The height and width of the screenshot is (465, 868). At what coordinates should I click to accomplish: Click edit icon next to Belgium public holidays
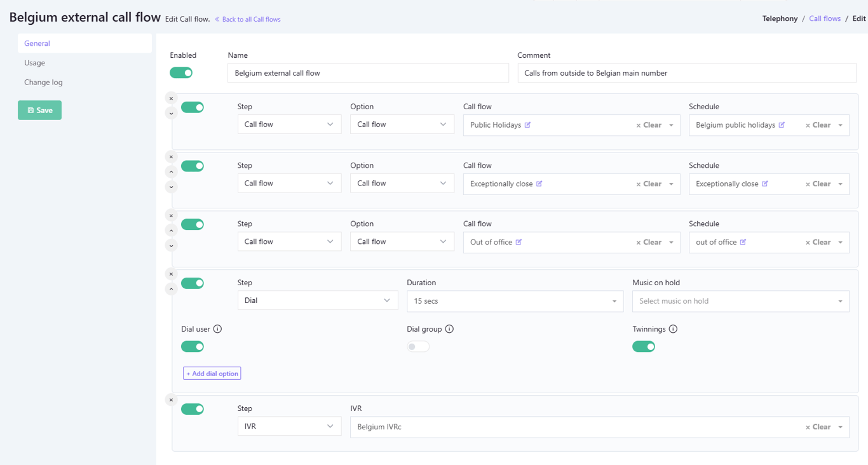pyautogui.click(x=782, y=125)
